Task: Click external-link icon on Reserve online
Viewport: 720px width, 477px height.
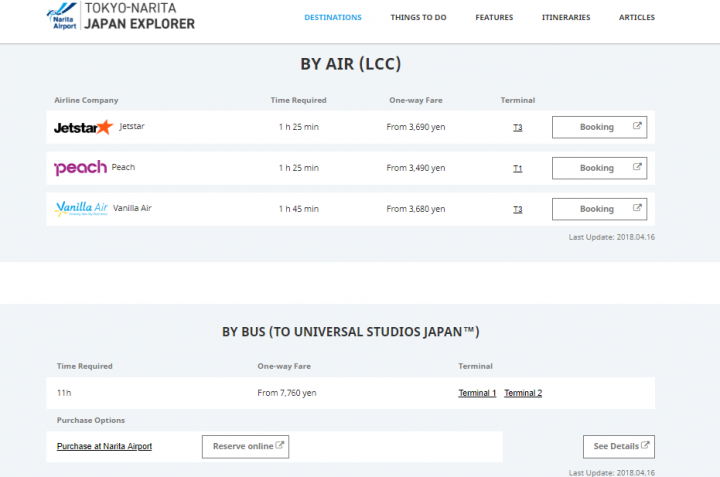Action: (279, 445)
